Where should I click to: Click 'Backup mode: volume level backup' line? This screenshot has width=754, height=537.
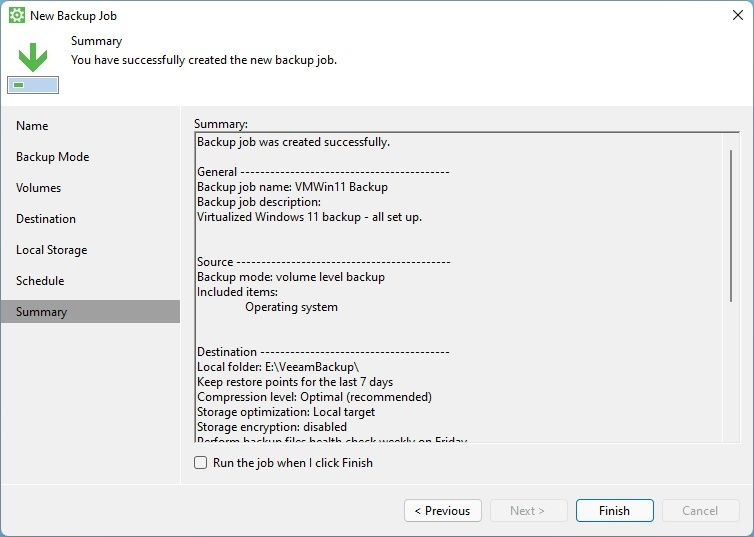tap(291, 277)
